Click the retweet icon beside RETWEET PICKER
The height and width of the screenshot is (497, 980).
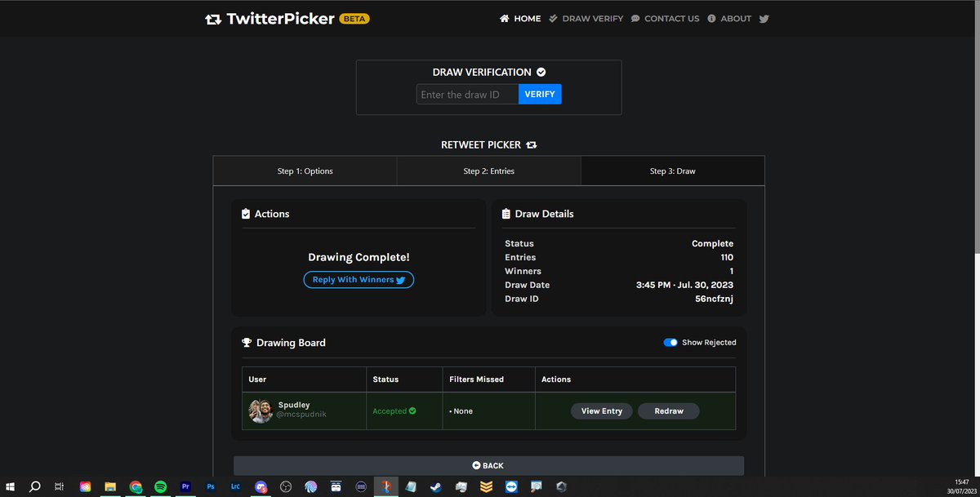[532, 145]
